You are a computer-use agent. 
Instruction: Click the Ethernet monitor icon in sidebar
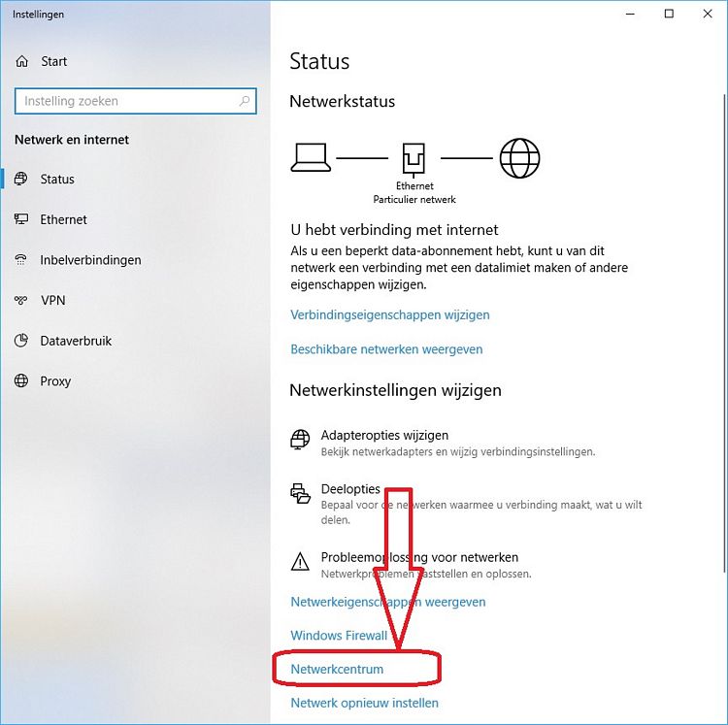coord(21,219)
